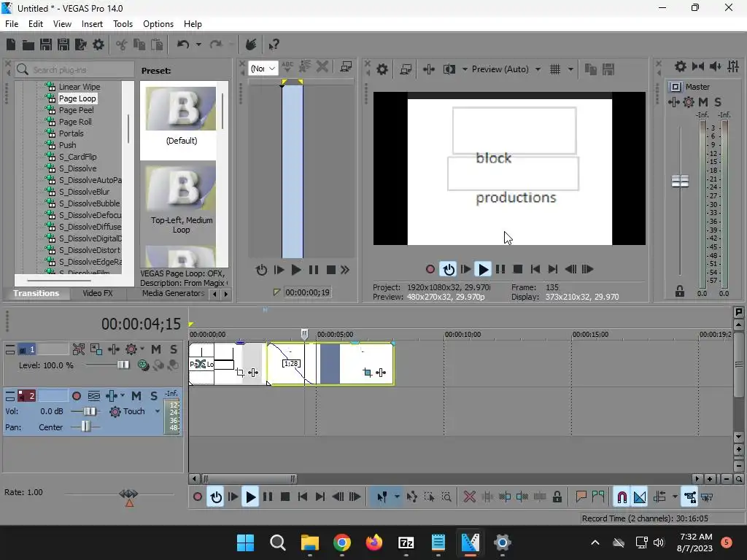Open track 1 track motion icon
The image size is (747, 560).
tap(96, 349)
